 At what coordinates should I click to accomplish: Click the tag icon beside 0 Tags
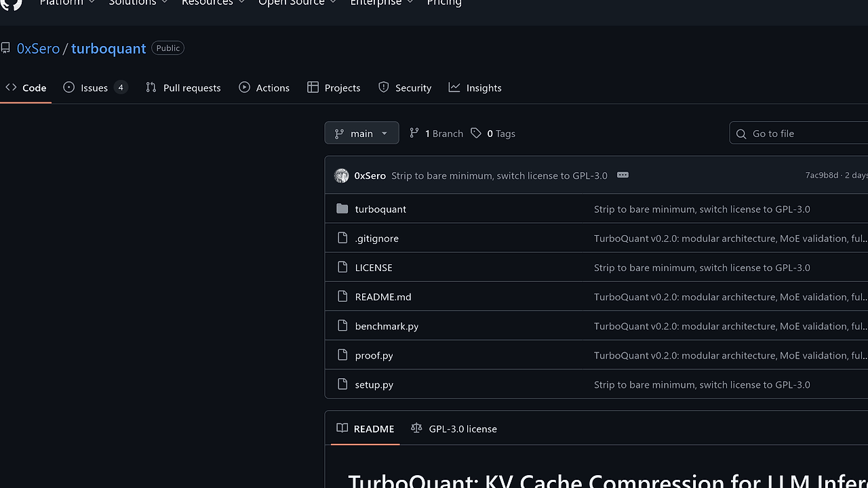(476, 134)
